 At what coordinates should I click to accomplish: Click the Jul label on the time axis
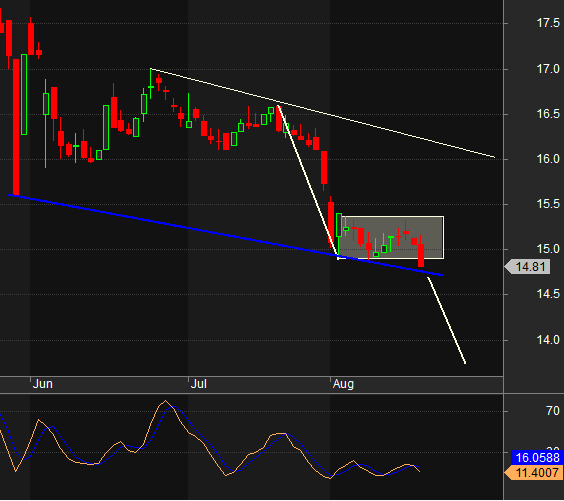199,384
